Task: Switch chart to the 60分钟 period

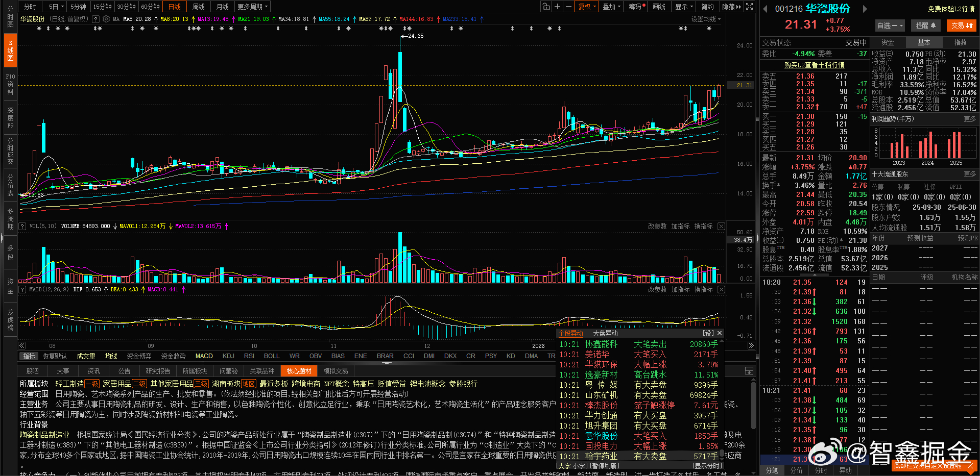Action: click(x=150, y=7)
